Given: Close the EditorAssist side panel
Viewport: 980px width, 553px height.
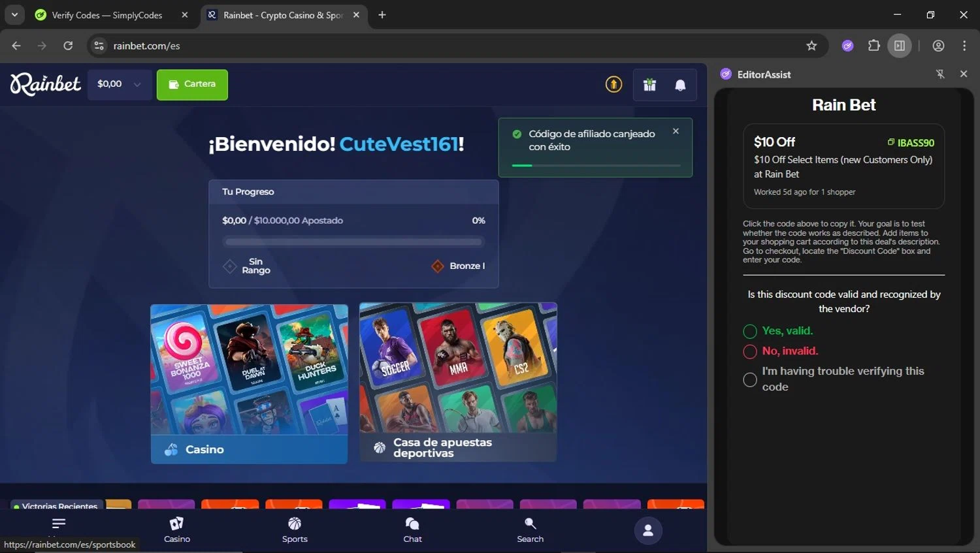Looking at the screenshot, I should pos(964,74).
